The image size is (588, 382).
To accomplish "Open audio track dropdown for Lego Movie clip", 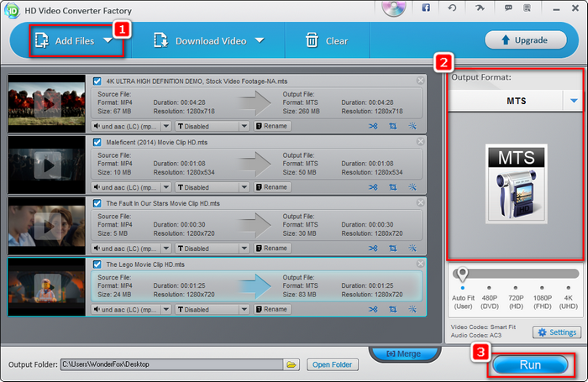I will 166,309.
